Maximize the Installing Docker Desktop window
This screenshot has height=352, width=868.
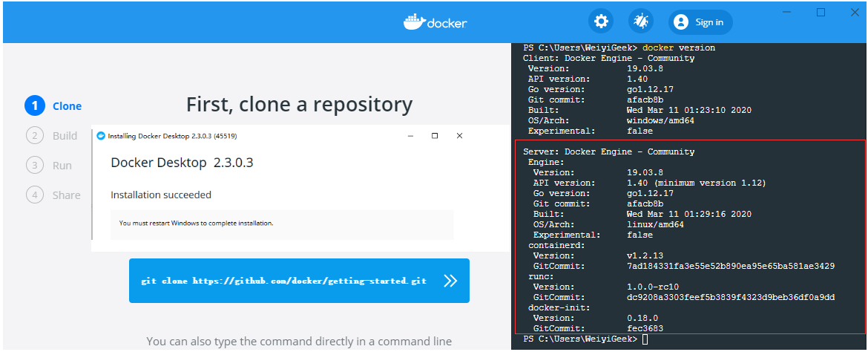click(x=435, y=136)
